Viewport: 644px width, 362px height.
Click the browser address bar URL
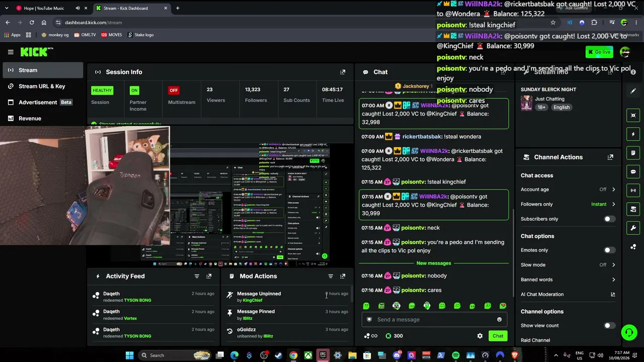click(94, 23)
